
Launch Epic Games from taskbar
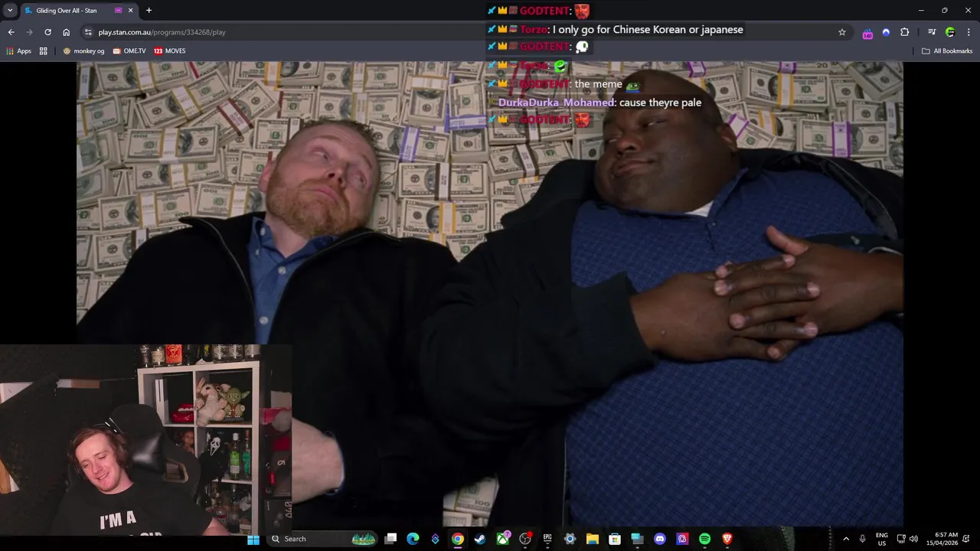547,539
